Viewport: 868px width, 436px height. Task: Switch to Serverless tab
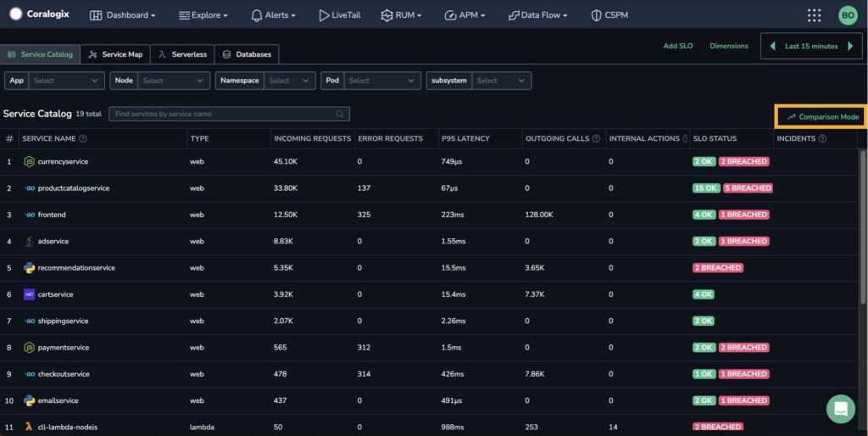click(x=182, y=54)
